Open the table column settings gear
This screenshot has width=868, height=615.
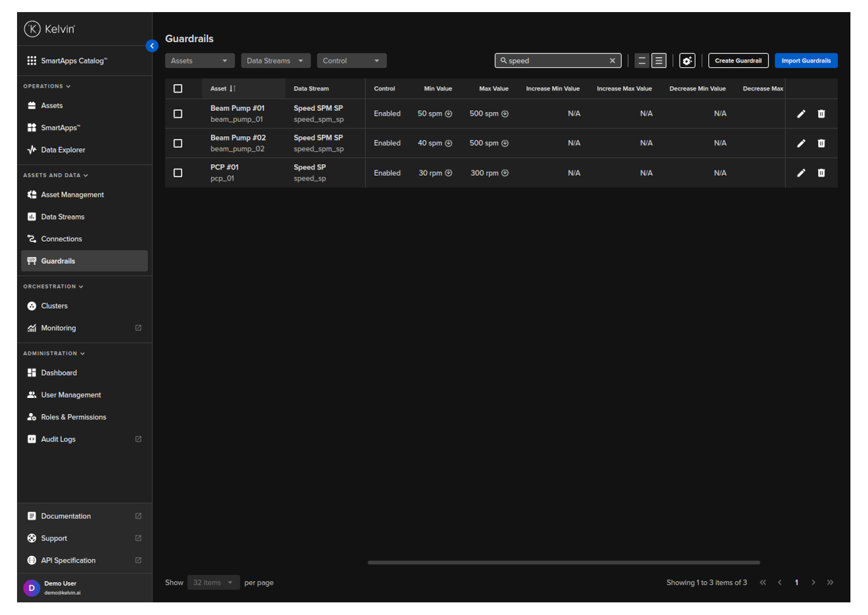click(687, 61)
